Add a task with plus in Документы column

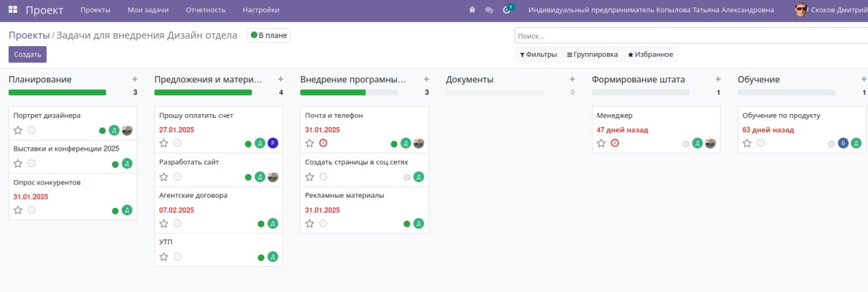[x=572, y=79]
